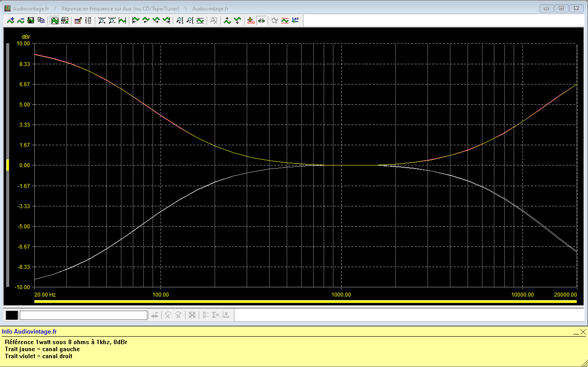Viewport: 588px width, 367px height.
Task: Click the numeric values list icon
Action: [88, 20]
